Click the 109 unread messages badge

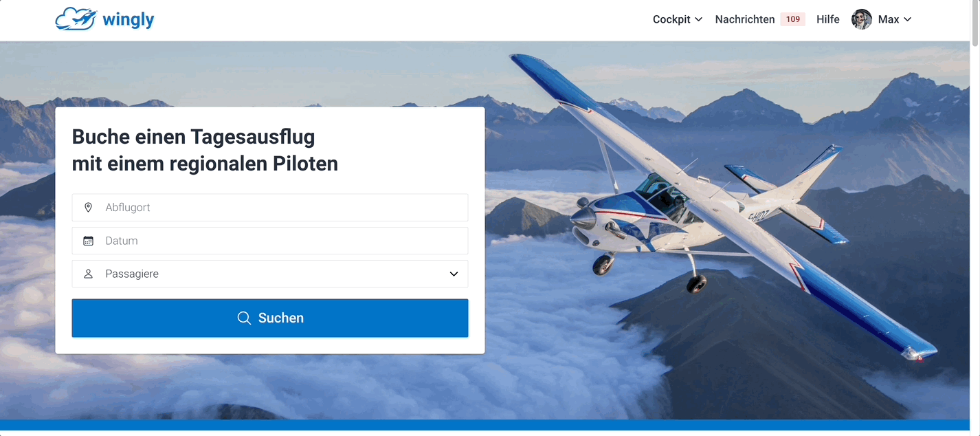click(793, 19)
